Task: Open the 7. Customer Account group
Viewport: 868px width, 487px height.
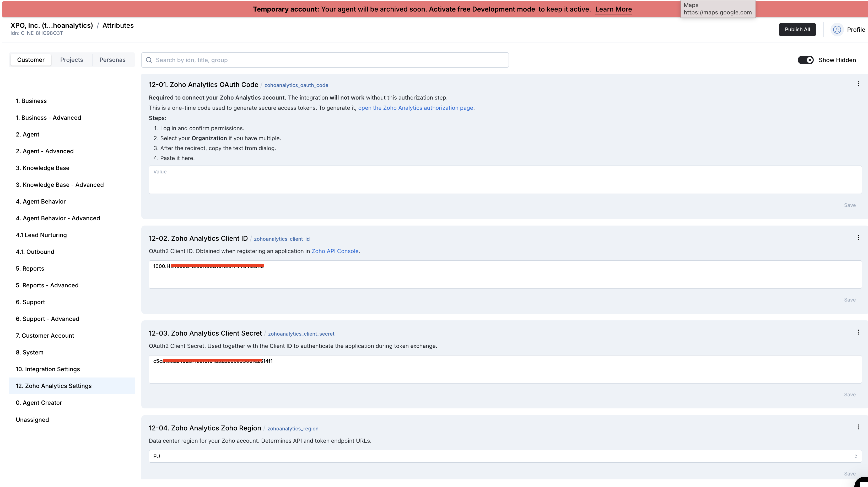Action: tap(72, 336)
